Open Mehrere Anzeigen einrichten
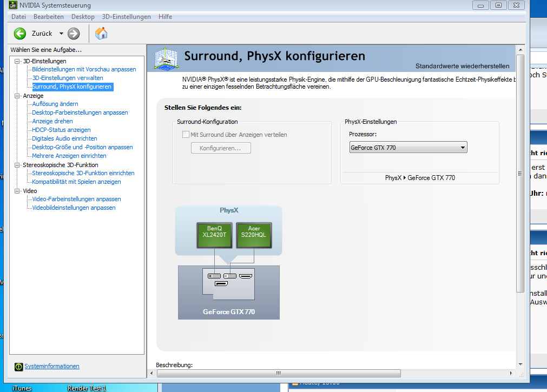The width and height of the screenshot is (547, 392). click(x=69, y=156)
